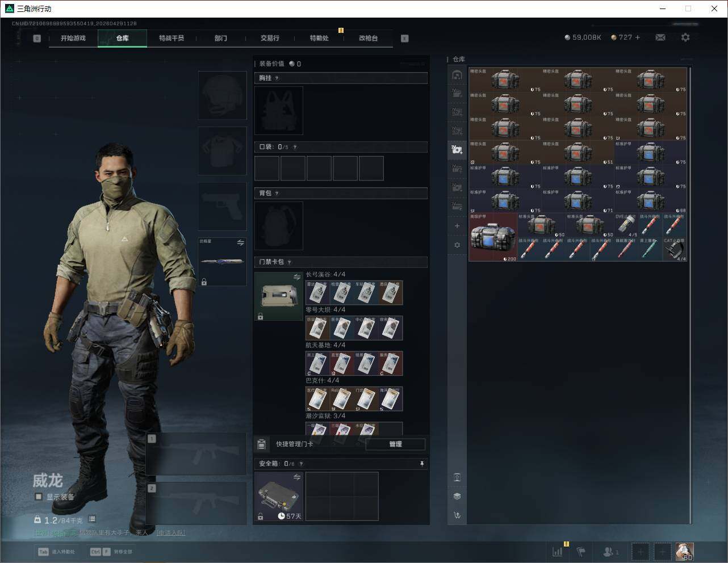Select the main warehouse icon in sidebar
Viewport: 728px width, 563px height.
coord(457,75)
